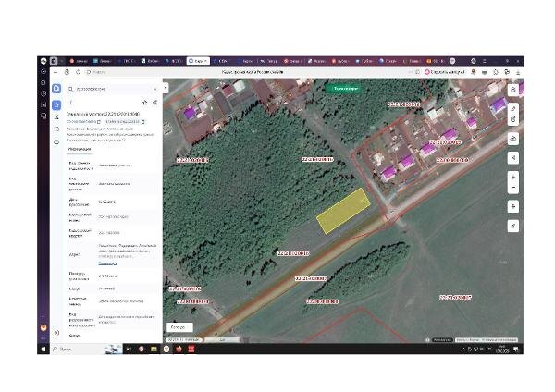Click the cloud upload map button
Image resolution: width=555 pixels, height=392 pixels.
click(x=513, y=139)
